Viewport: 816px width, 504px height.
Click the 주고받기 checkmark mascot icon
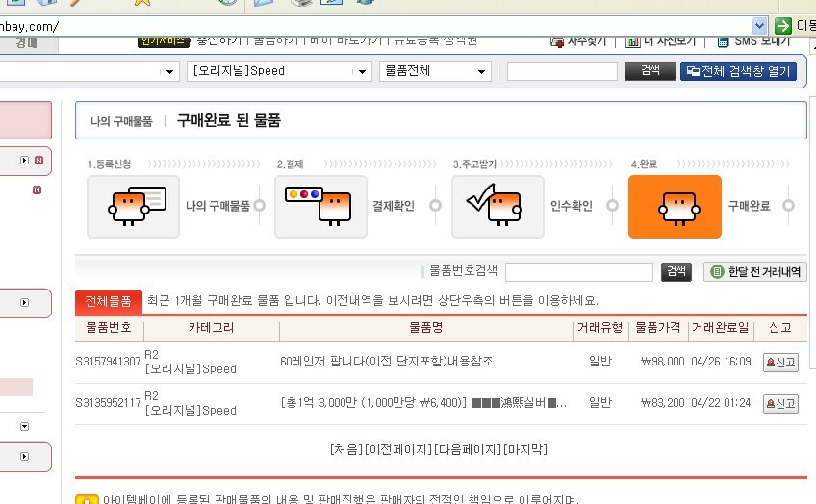pyautogui.click(x=497, y=206)
